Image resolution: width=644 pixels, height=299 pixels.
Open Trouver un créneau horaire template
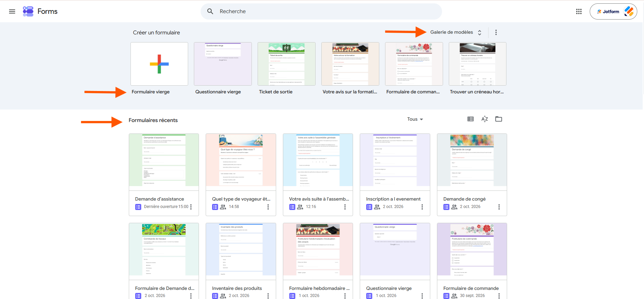pos(477,64)
